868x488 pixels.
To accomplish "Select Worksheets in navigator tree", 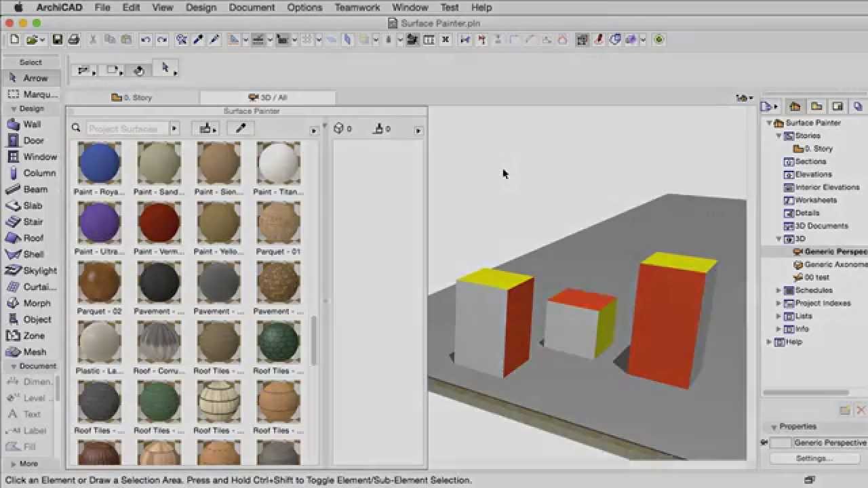I will coord(811,200).
